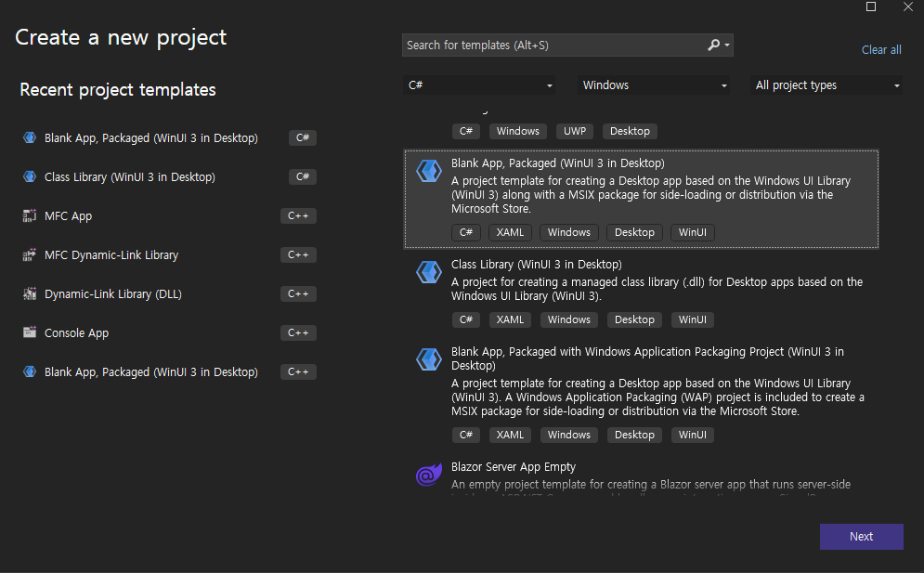924x573 pixels.
Task: Select Blazor Server App Empty template
Action: [x=514, y=467]
